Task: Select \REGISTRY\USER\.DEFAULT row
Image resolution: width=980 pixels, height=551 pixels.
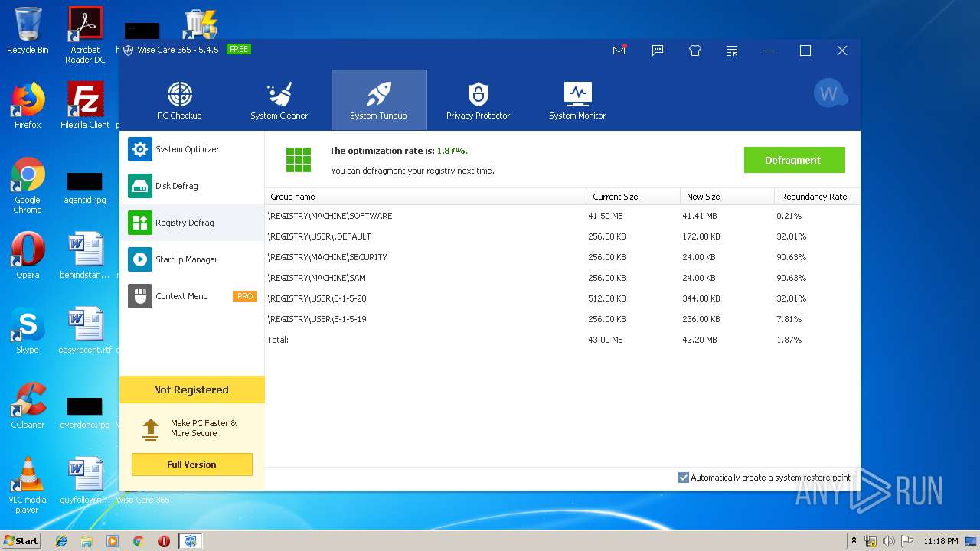Action: tap(562, 236)
